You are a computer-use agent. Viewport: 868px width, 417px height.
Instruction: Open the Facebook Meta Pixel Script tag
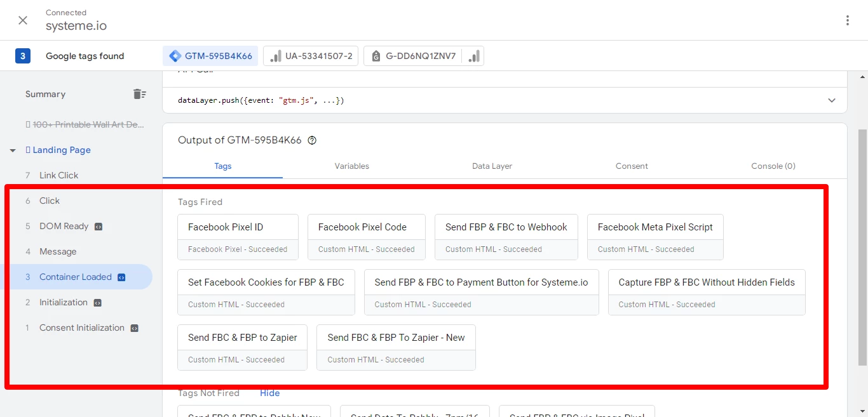pos(655,237)
